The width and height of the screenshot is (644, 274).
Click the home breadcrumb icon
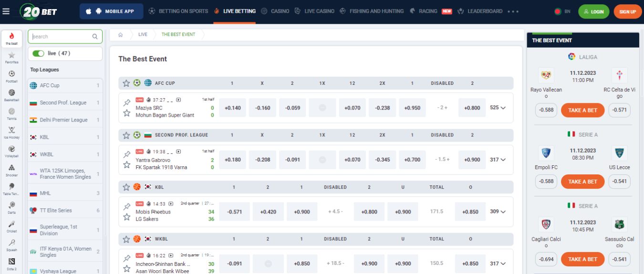click(121, 34)
